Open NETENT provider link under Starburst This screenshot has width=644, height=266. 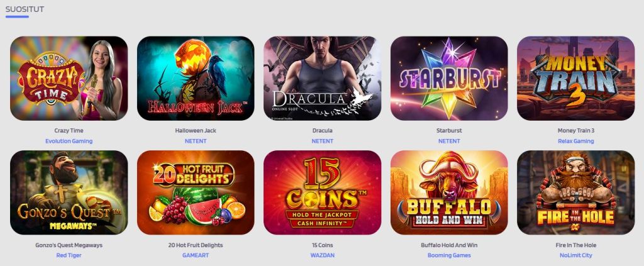pos(449,141)
